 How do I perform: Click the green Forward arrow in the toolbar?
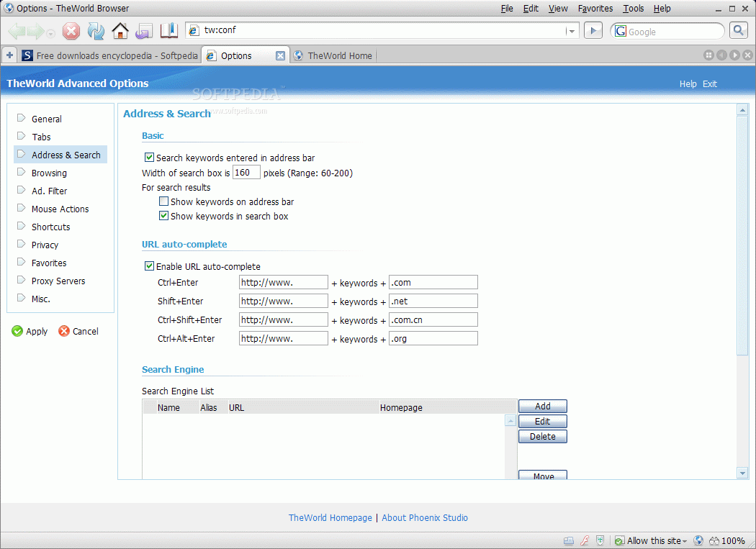coord(35,32)
